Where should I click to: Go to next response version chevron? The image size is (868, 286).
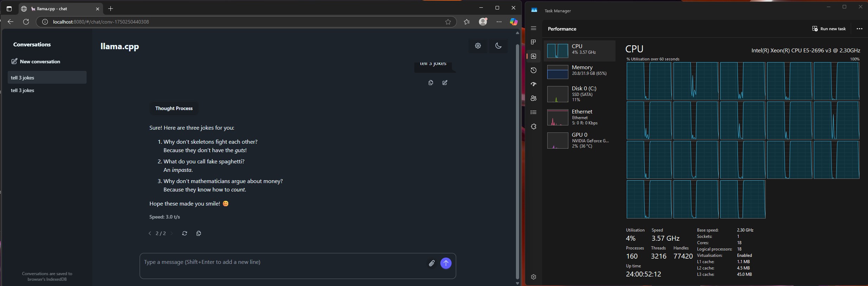(172, 233)
